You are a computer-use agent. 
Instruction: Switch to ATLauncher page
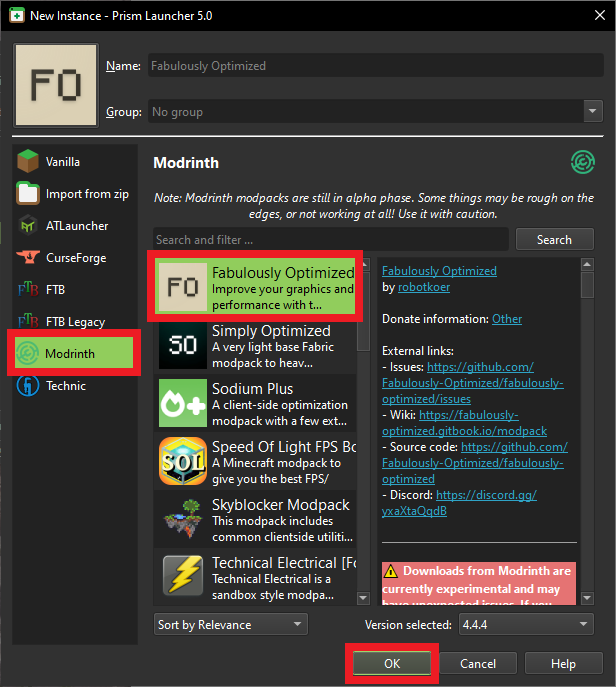[x=74, y=226]
